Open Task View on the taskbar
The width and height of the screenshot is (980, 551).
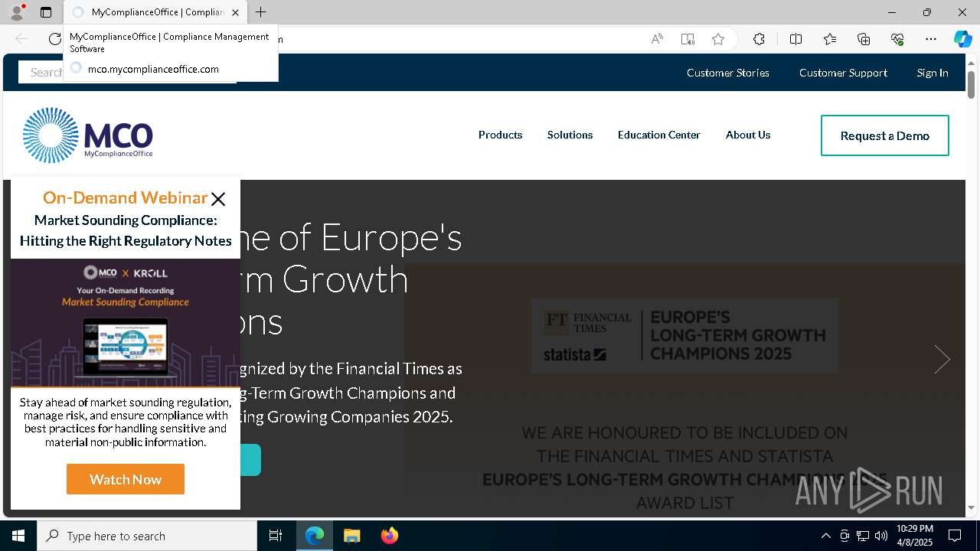tap(276, 536)
